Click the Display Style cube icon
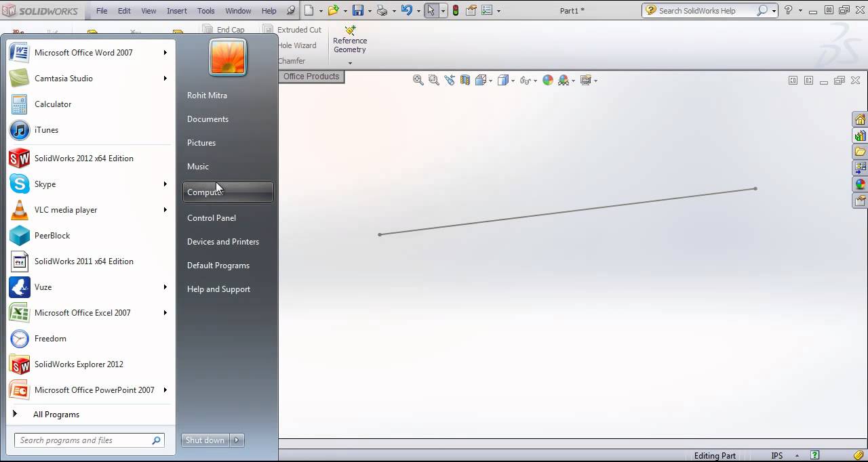This screenshot has height=462, width=868. (x=503, y=80)
